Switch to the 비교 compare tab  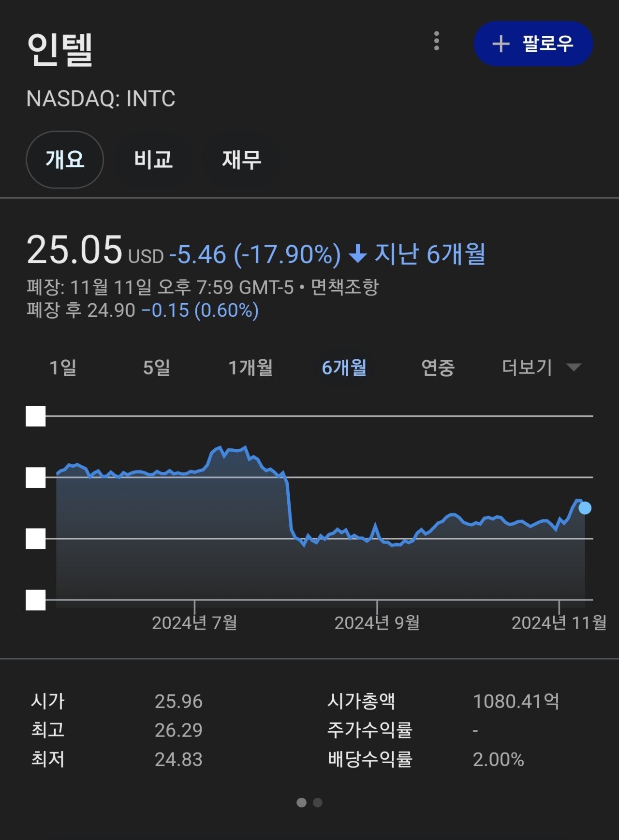tap(153, 160)
